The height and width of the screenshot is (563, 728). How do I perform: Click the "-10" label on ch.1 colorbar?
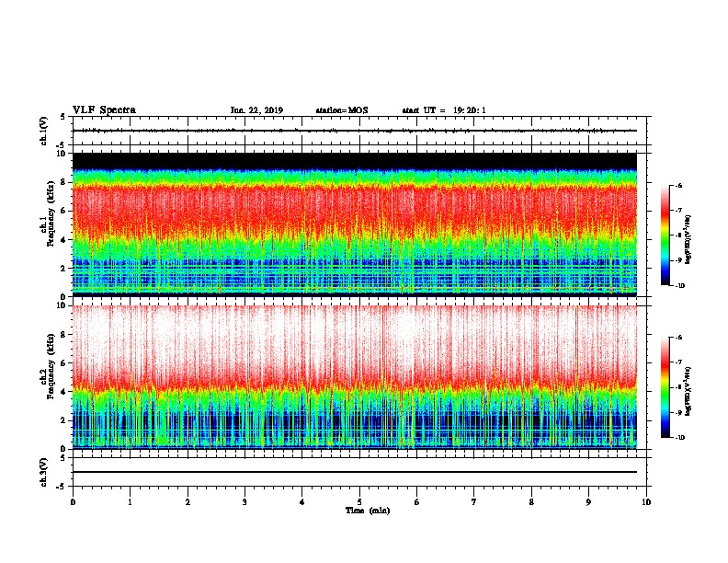point(679,286)
